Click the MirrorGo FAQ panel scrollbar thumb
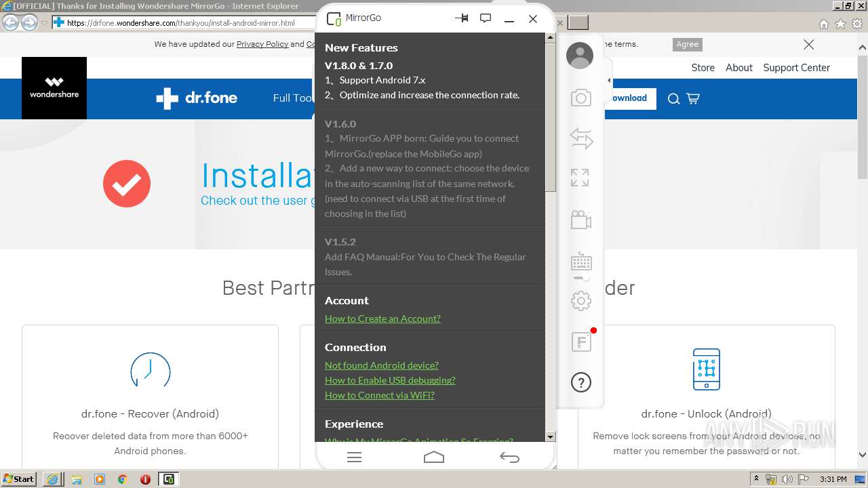The height and width of the screenshot is (488, 868). [551, 118]
